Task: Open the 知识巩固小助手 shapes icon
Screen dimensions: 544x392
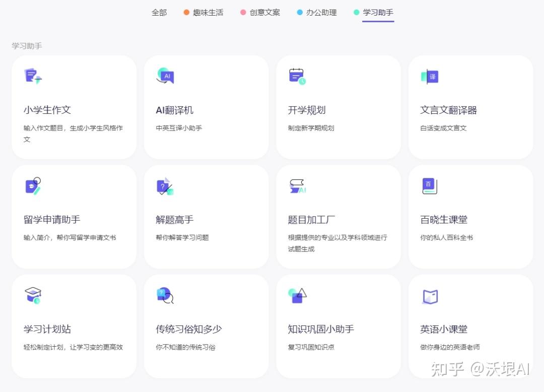Action: pyautogui.click(x=297, y=295)
